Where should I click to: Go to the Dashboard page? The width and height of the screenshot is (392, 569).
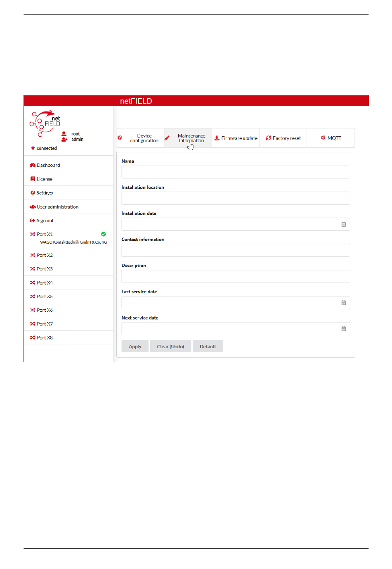[68, 165]
